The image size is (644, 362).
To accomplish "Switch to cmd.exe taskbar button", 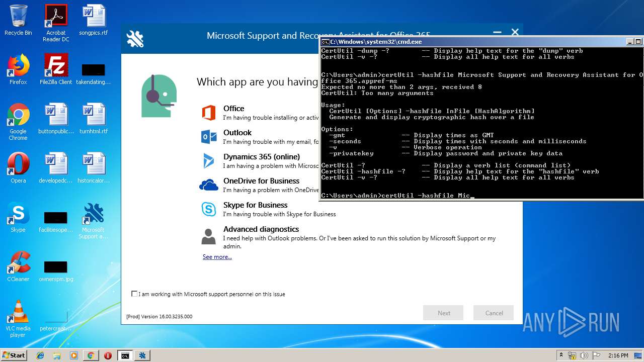I will click(125, 355).
